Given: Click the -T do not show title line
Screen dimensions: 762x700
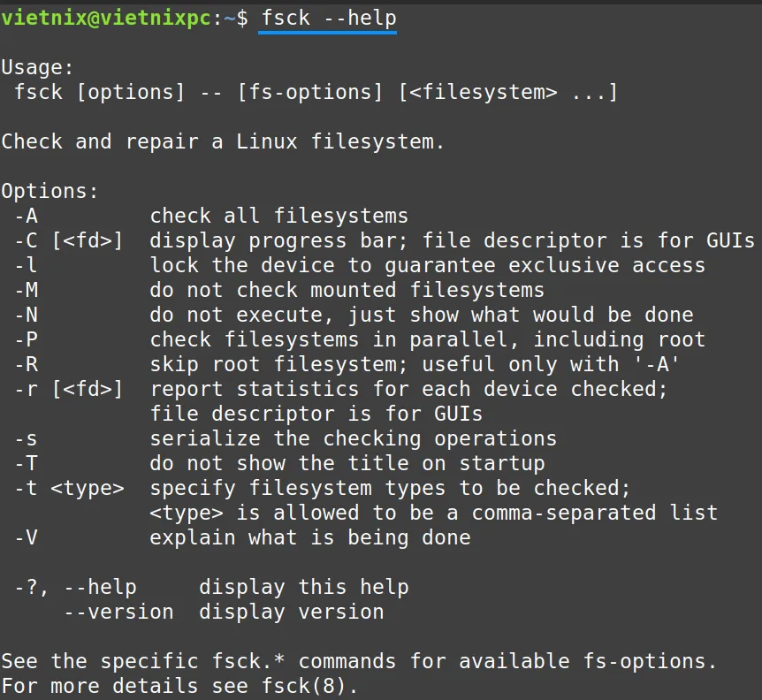Looking at the screenshot, I should tap(279, 463).
